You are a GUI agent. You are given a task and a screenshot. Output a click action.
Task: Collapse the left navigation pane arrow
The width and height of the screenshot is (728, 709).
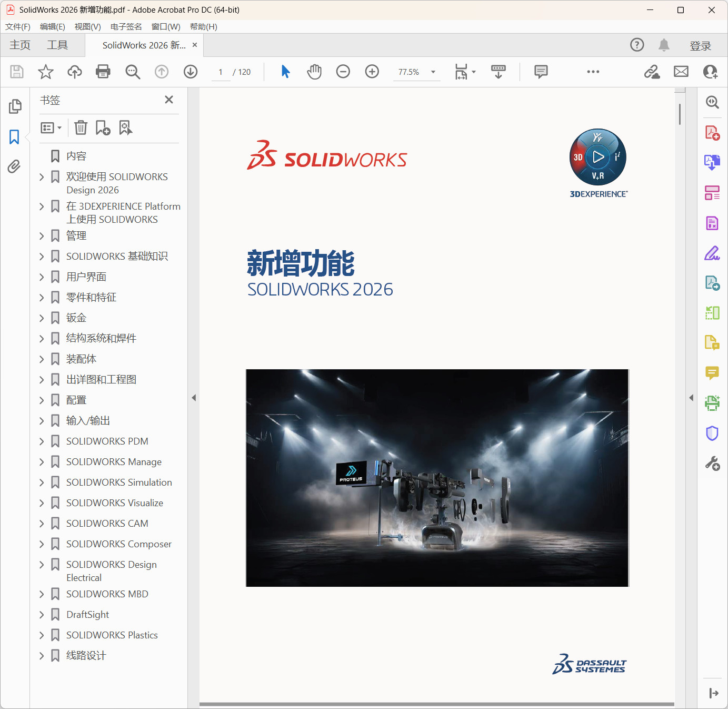point(194,398)
